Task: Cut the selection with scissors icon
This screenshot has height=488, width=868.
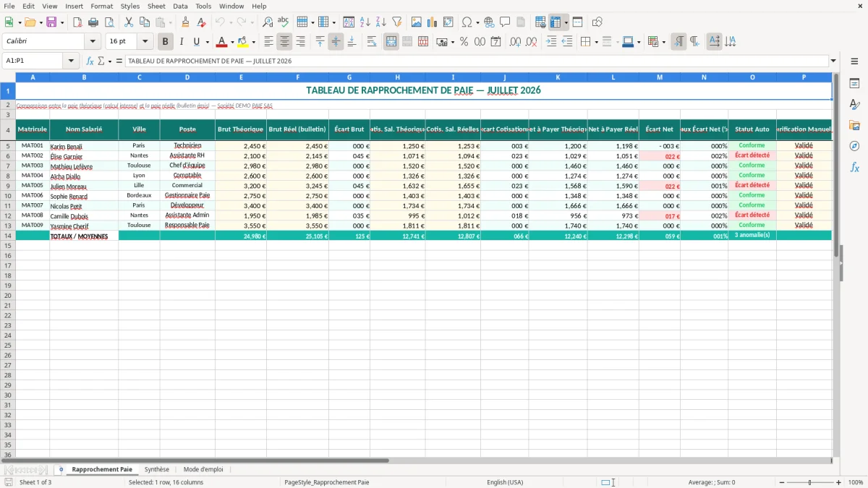Action: 128,22
